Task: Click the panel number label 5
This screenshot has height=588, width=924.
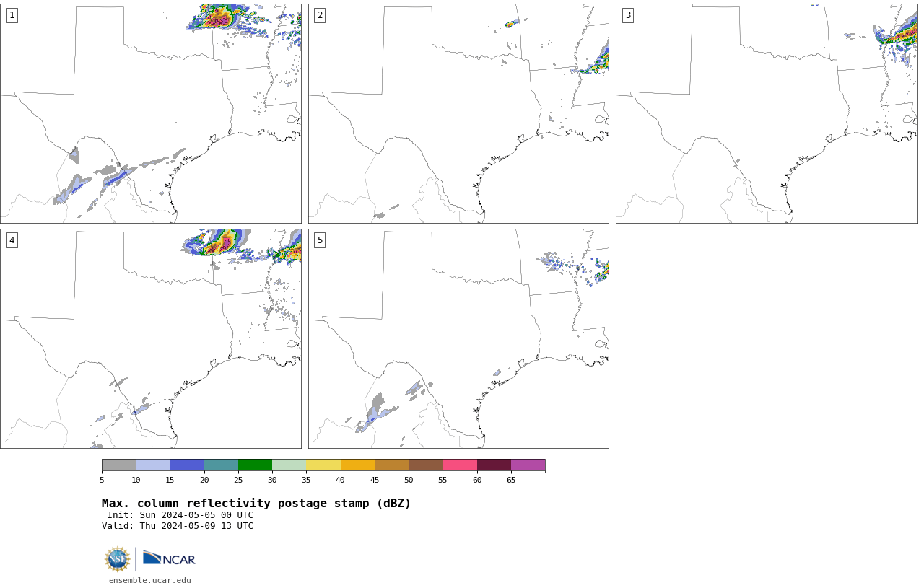Action: [x=320, y=240]
